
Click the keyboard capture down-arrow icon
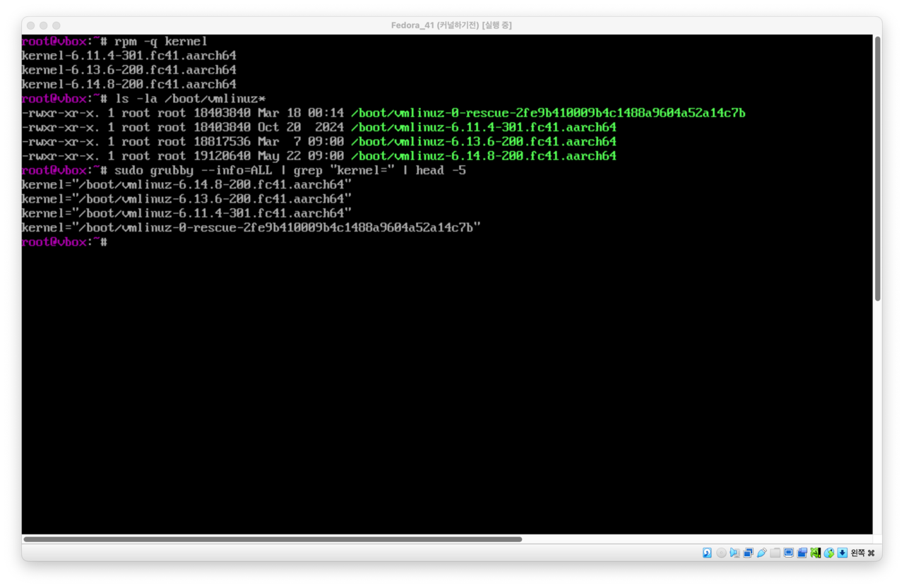842,553
